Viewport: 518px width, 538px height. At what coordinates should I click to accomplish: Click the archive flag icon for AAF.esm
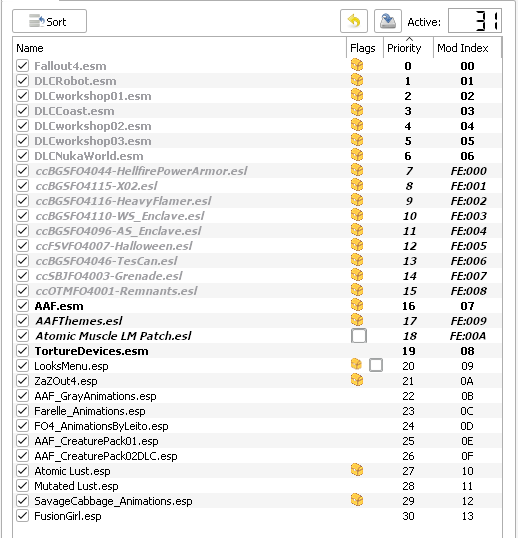tap(357, 305)
